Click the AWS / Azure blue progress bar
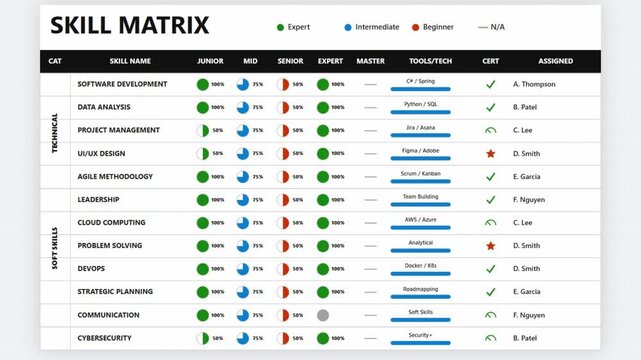The image size is (641, 360). 420,227
